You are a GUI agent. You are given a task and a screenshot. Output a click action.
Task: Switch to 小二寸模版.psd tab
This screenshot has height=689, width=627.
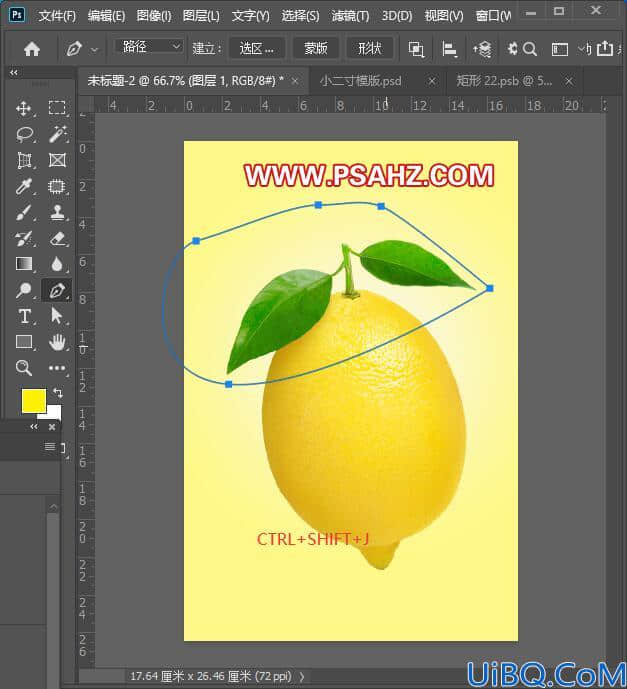360,81
